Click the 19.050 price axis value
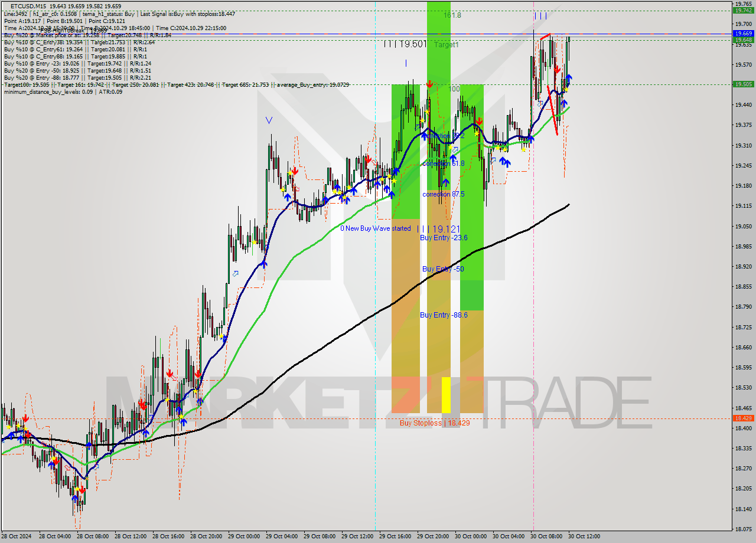Screen dimensions: 756x543 743,226
